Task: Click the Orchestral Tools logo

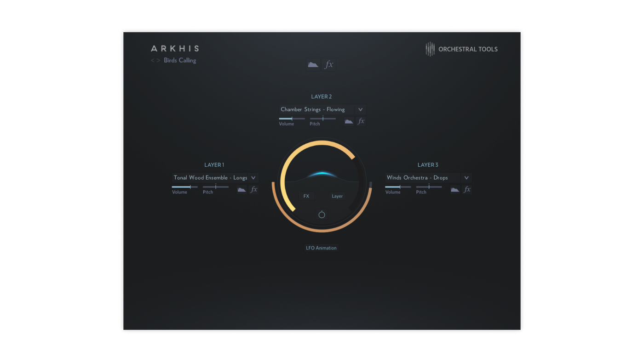Action: pyautogui.click(x=461, y=49)
